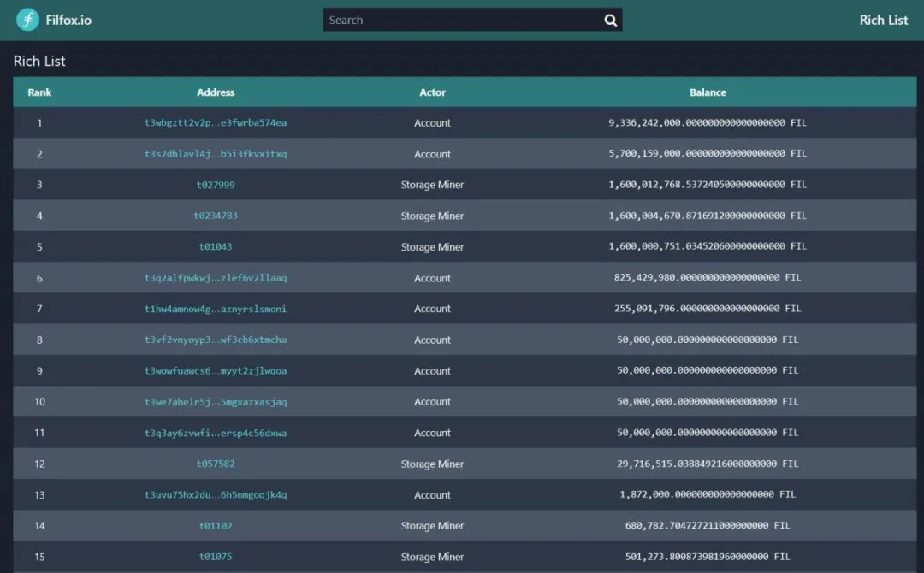The image size is (924, 573).
Task: Click Storage Miner actor in rank 3 row
Action: 433,185
